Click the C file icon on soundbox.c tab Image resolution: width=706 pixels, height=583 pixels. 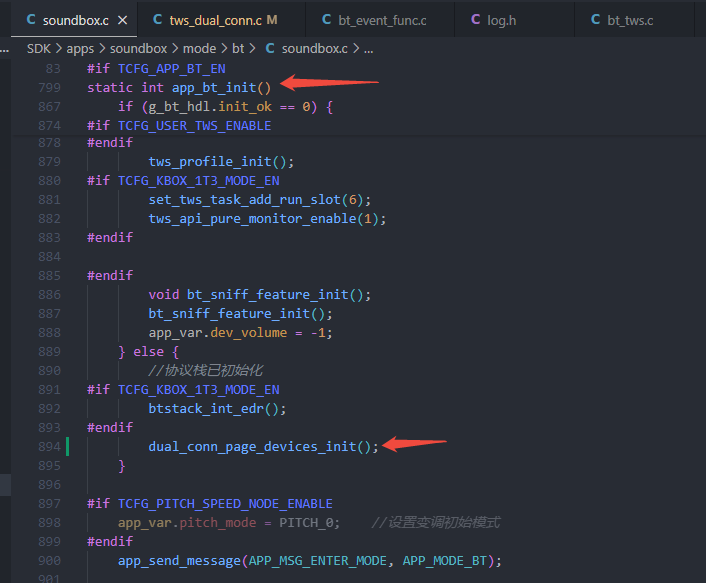[31, 19]
